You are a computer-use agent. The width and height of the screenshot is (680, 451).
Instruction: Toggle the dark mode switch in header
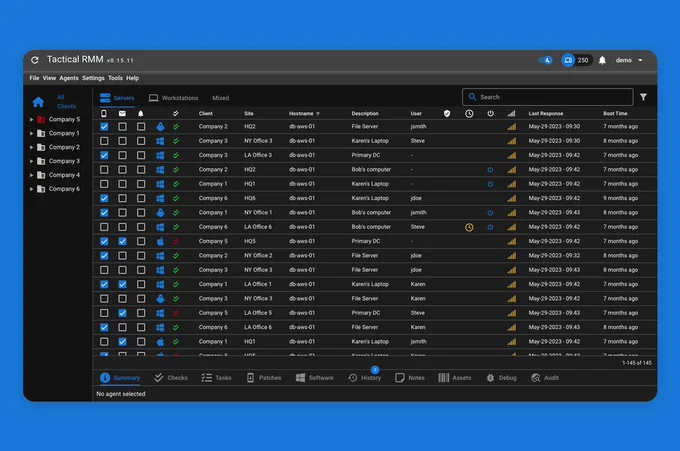click(545, 60)
